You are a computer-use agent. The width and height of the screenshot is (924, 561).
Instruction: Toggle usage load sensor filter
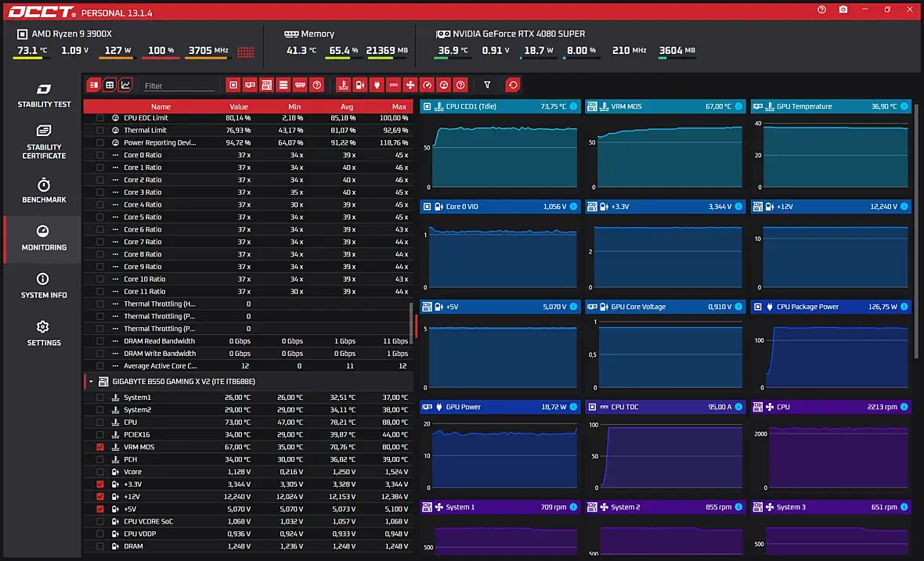[444, 85]
